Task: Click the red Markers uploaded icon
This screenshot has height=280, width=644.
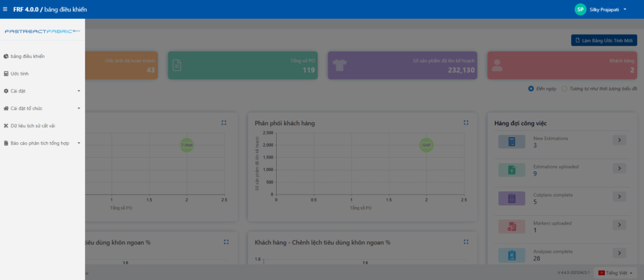Action: [x=512, y=227]
